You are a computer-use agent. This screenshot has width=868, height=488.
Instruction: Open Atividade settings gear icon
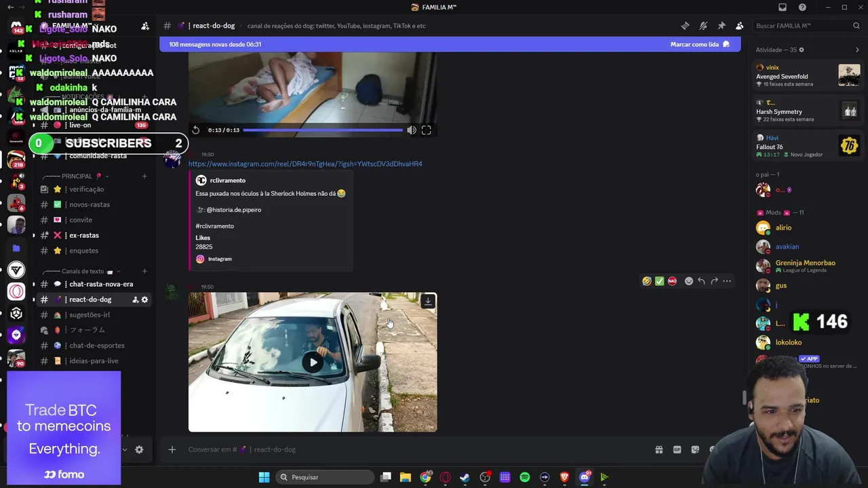[802, 49]
